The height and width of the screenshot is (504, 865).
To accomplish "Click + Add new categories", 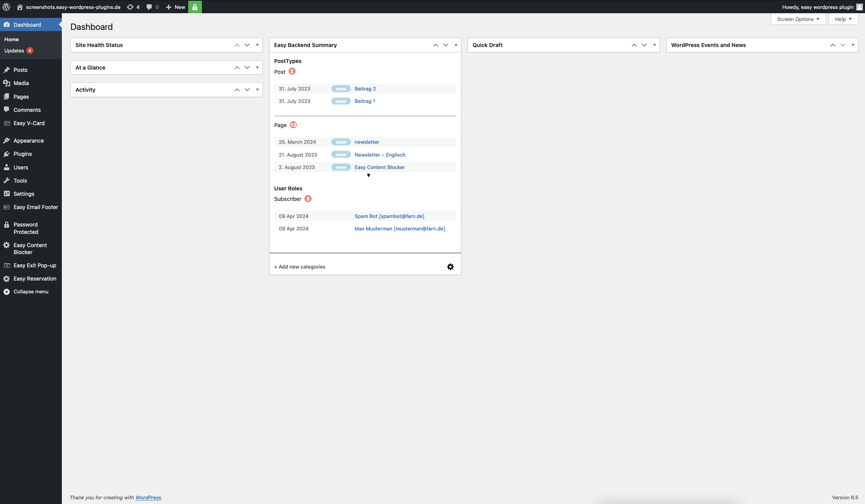I will 299,267.
